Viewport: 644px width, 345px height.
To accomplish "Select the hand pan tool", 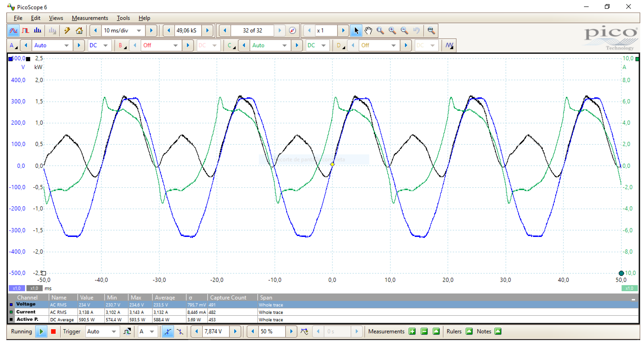I will 368,30.
